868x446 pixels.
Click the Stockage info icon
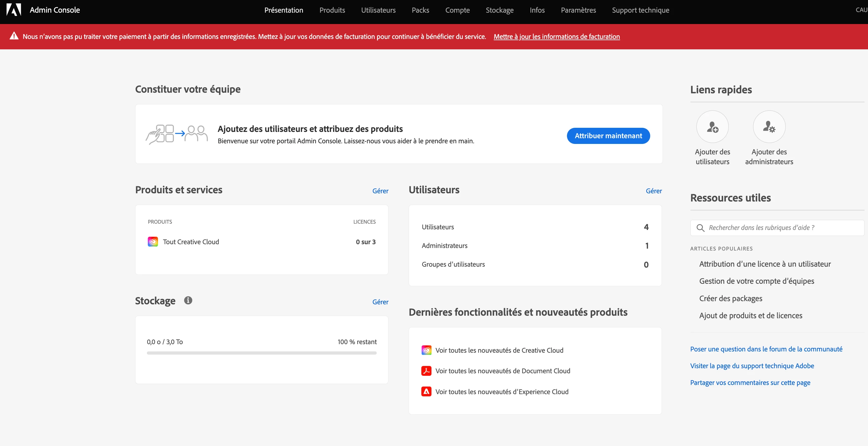(188, 300)
